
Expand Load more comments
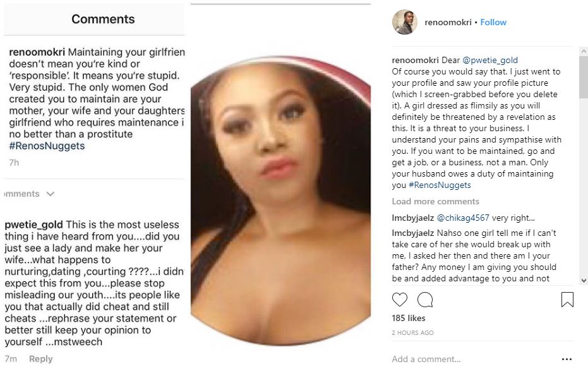click(x=435, y=201)
